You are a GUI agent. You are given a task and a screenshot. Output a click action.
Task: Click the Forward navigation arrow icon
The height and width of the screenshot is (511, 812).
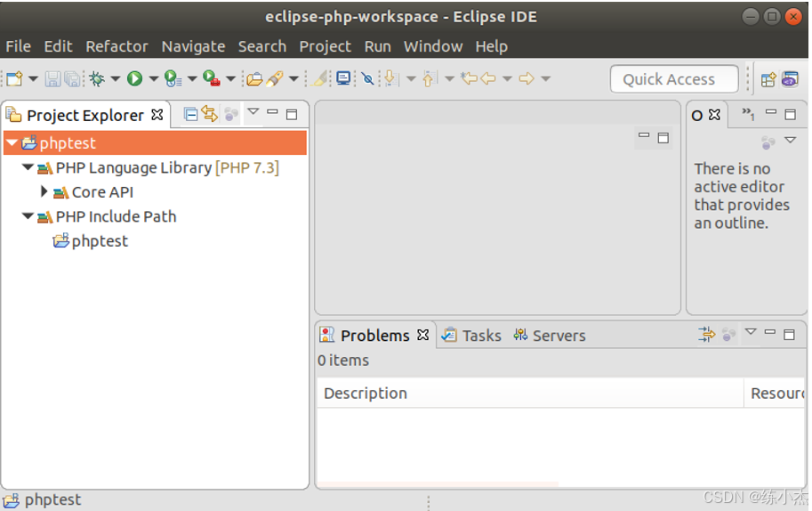527,78
